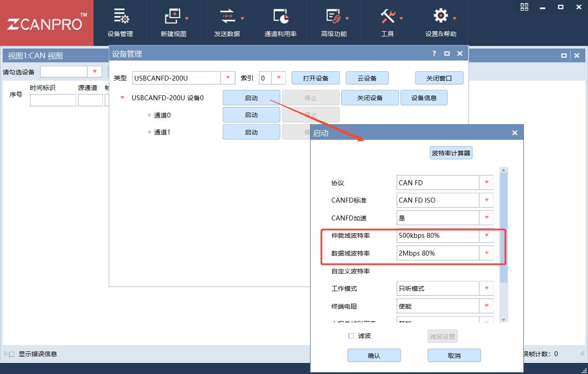
Task: Select 通道1 in the device tree
Action: (162, 132)
